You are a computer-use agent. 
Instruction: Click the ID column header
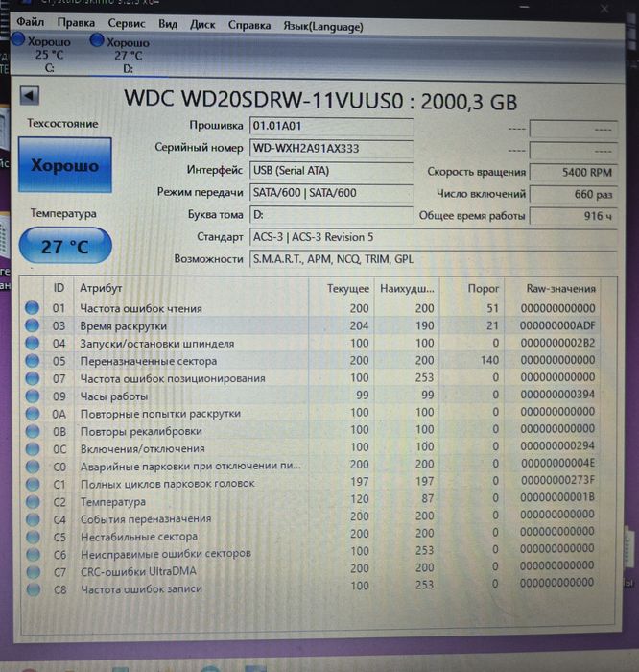point(59,288)
